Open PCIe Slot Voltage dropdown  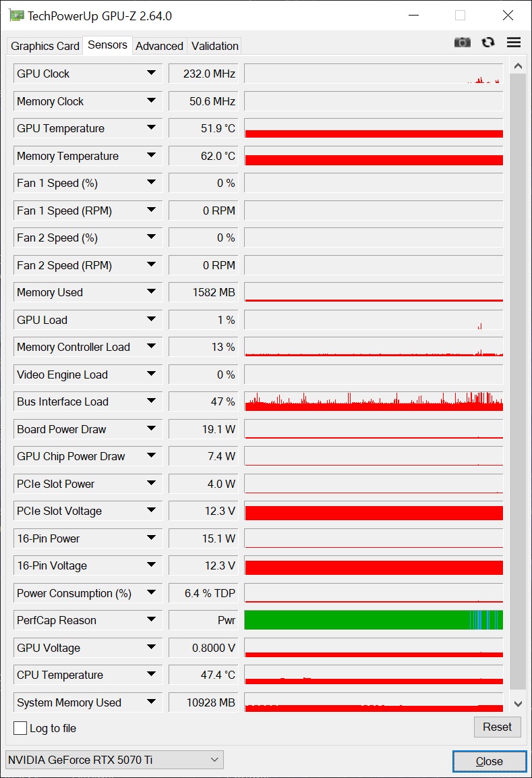pos(151,511)
